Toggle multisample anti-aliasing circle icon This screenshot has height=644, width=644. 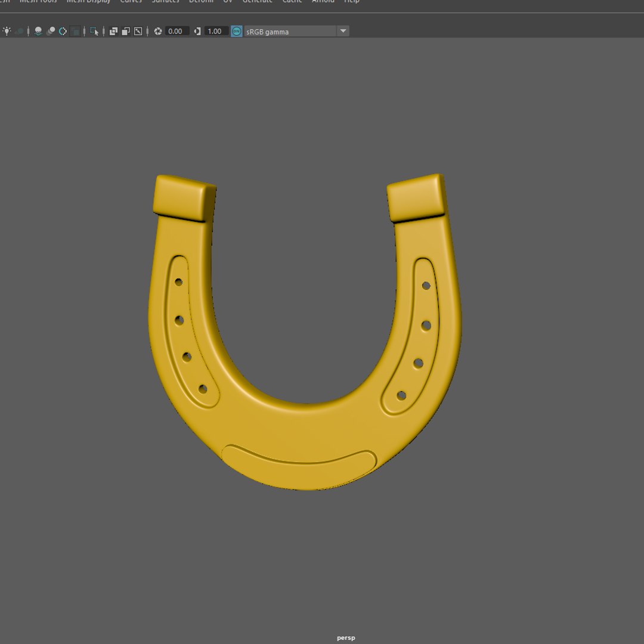[63, 31]
